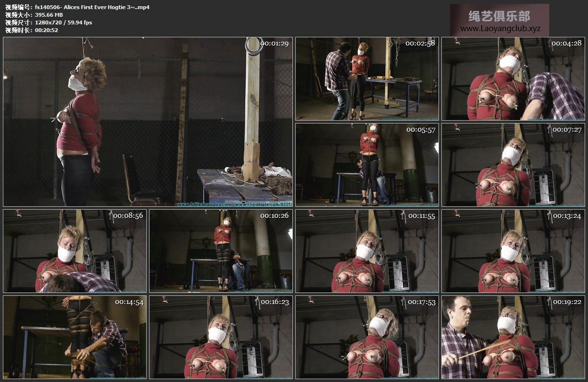588x382 pixels.
Task: Select the last frame at 00:19:22
Action: click(x=513, y=337)
